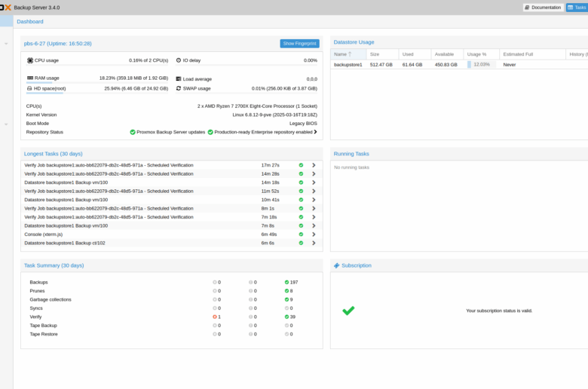The image size is (588, 389).
Task: Click the large green subscription valid checkmark
Action: 348,311
